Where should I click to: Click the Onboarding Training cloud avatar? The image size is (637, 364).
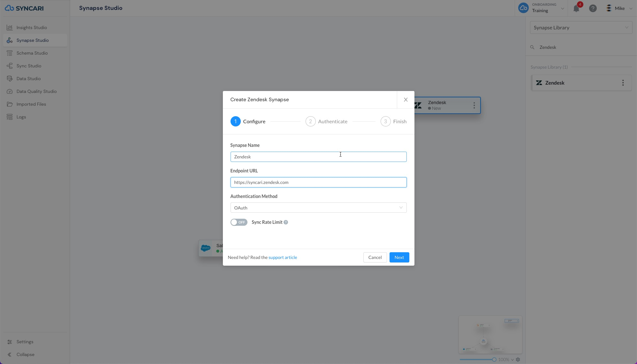click(523, 8)
